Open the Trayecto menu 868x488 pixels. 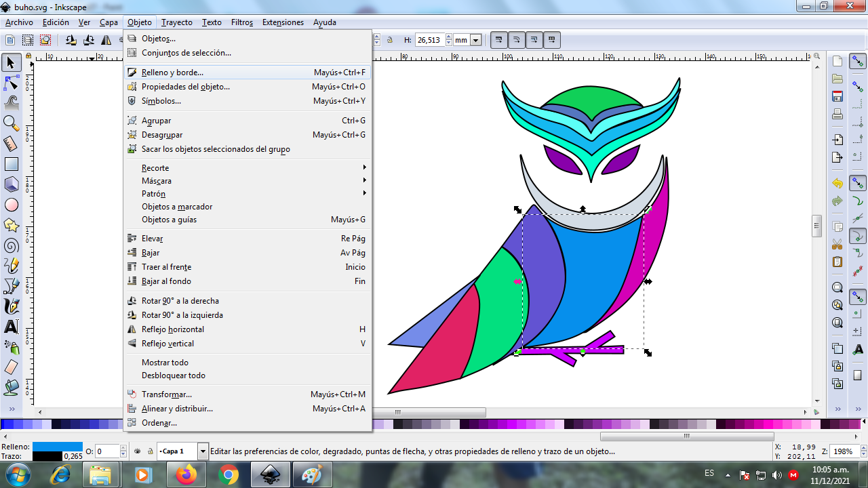tap(177, 22)
